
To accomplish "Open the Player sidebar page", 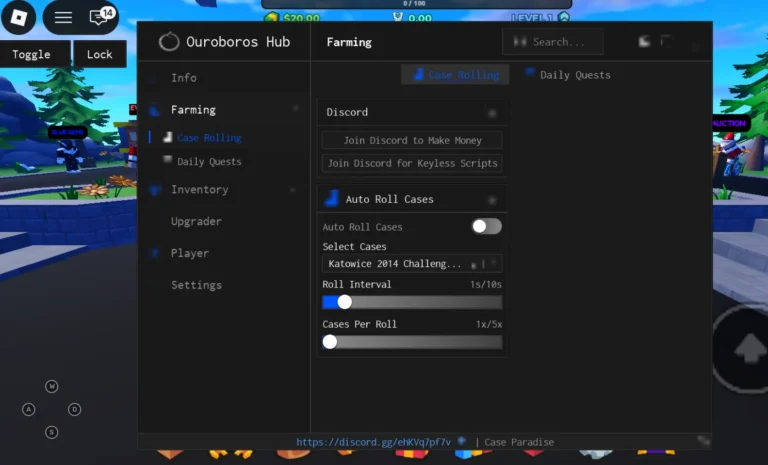I will (190, 253).
